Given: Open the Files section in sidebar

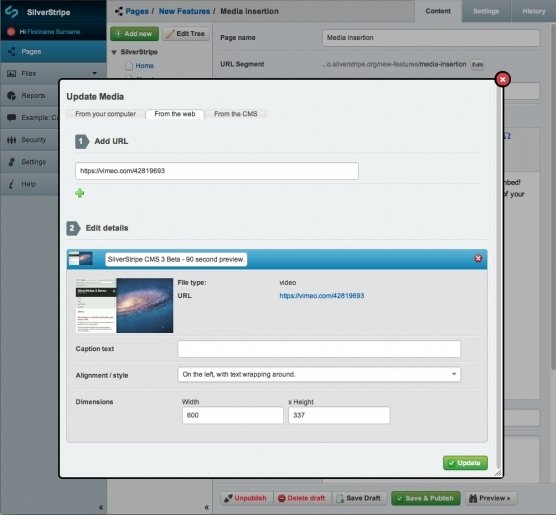Looking at the screenshot, I should [53, 73].
